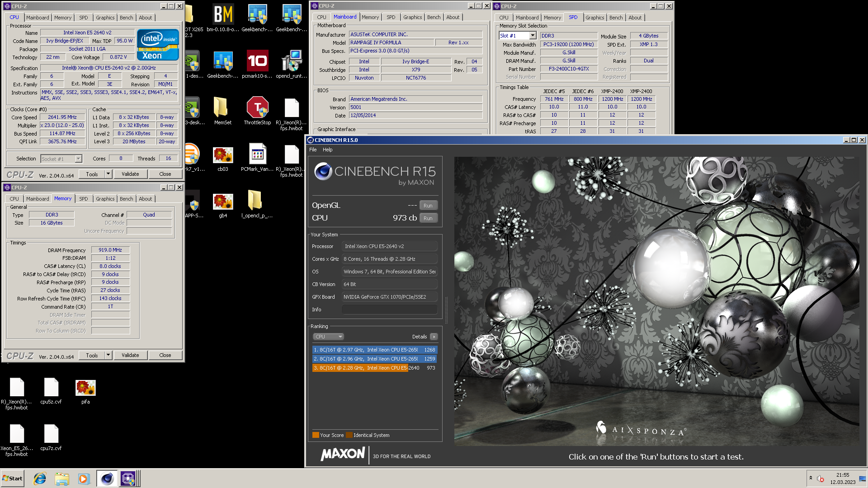Open the Slot #1 memory slot dropdown
The width and height of the screenshot is (868, 488).
pyautogui.click(x=533, y=36)
